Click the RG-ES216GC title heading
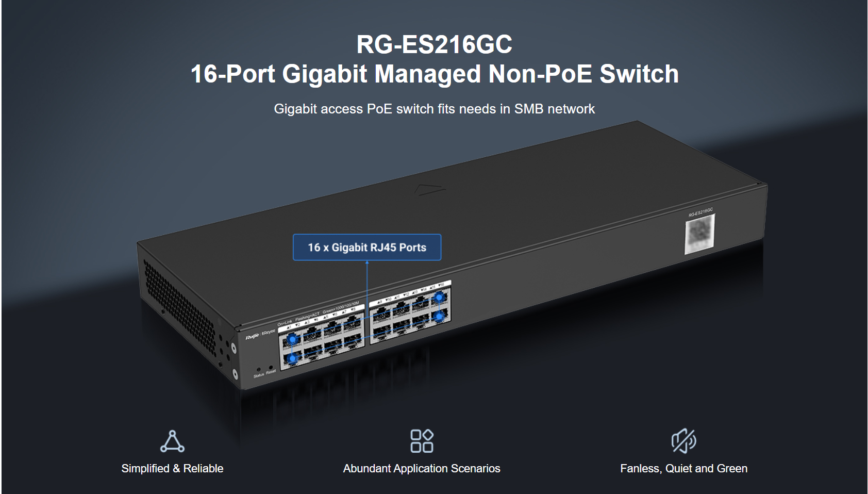Image resolution: width=868 pixels, height=494 pixels. [x=435, y=44]
